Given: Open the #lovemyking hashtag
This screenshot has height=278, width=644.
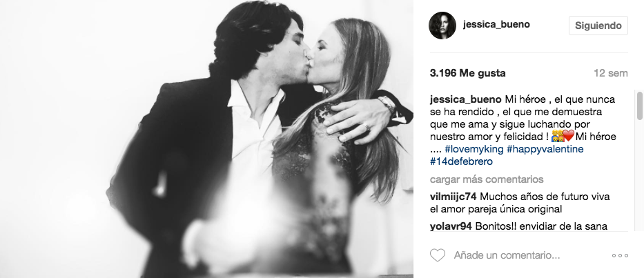Looking at the screenshot, I should [x=474, y=148].
